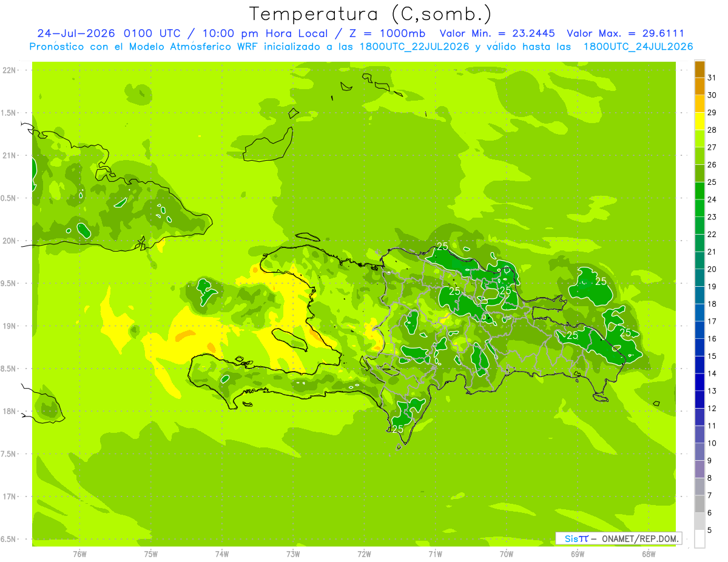Click the 69W longitude axis label
Viewport: 728px width, 562px height.
pos(578,554)
